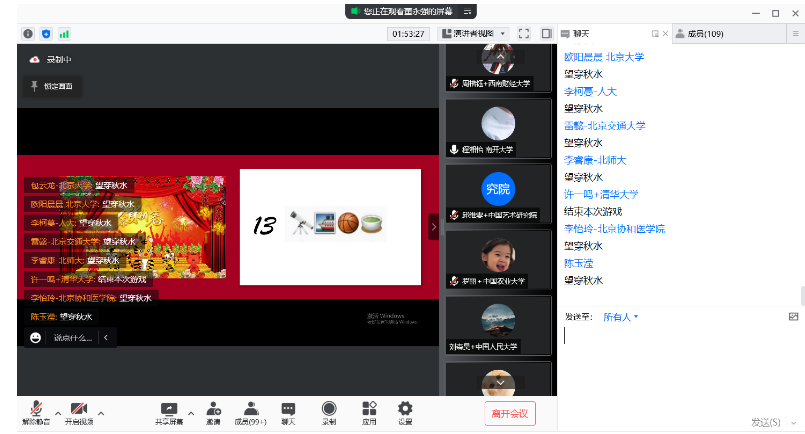This screenshot has width=805, height=434.
Task: Open apps (应用) panel
Action: click(x=369, y=413)
